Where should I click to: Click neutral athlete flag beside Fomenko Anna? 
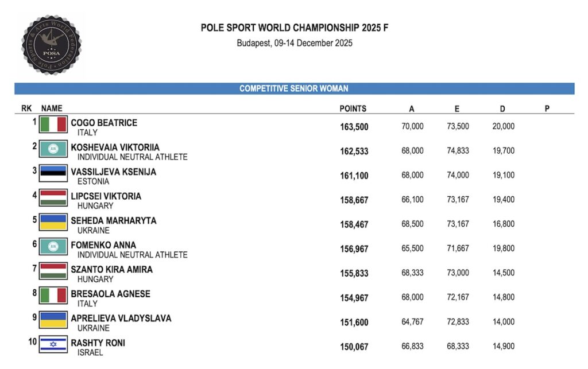tap(53, 247)
